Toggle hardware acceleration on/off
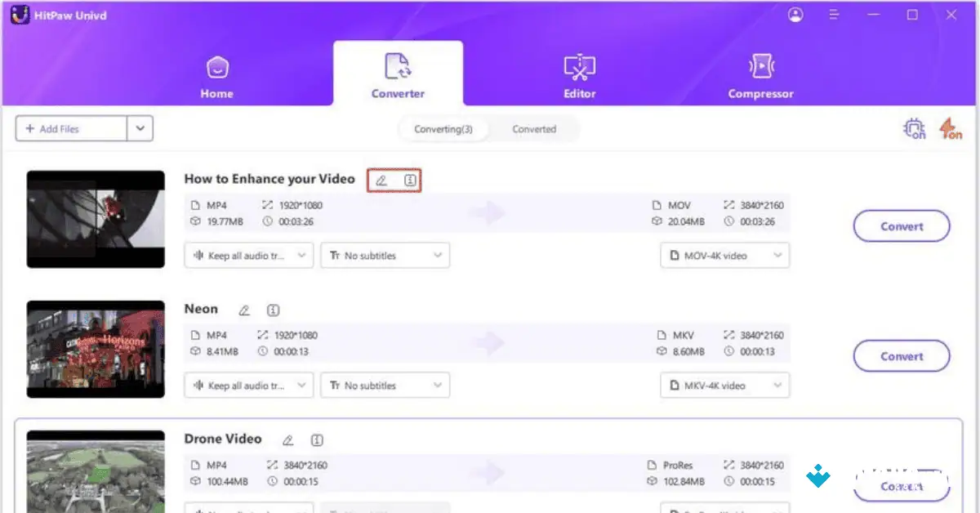This screenshot has height=513, width=980. [913, 128]
